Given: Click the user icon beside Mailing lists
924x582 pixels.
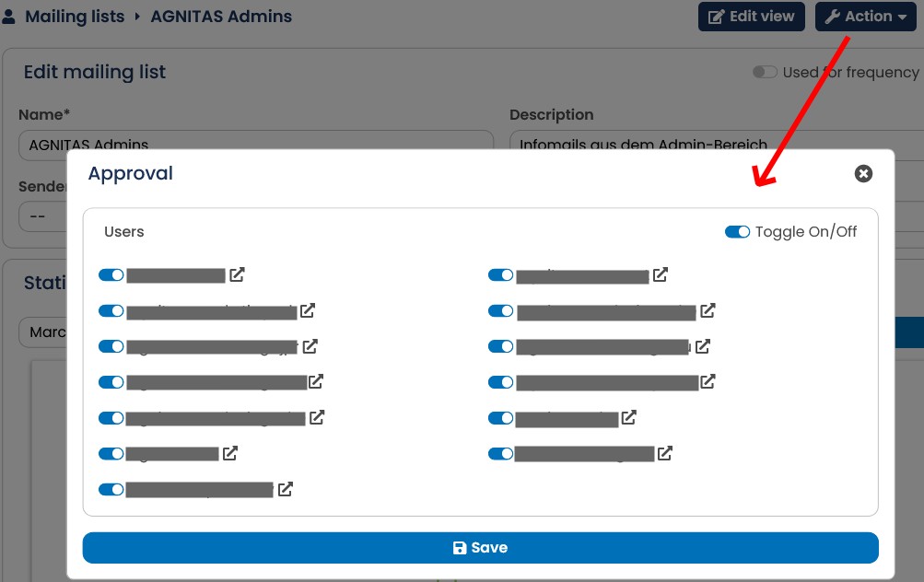Looking at the screenshot, I should click(x=8, y=17).
